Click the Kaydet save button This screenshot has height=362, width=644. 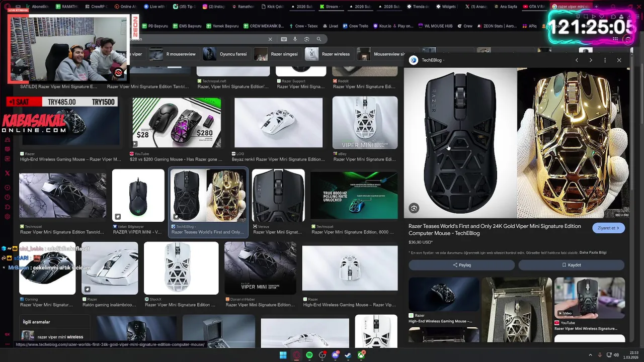pyautogui.click(x=572, y=265)
